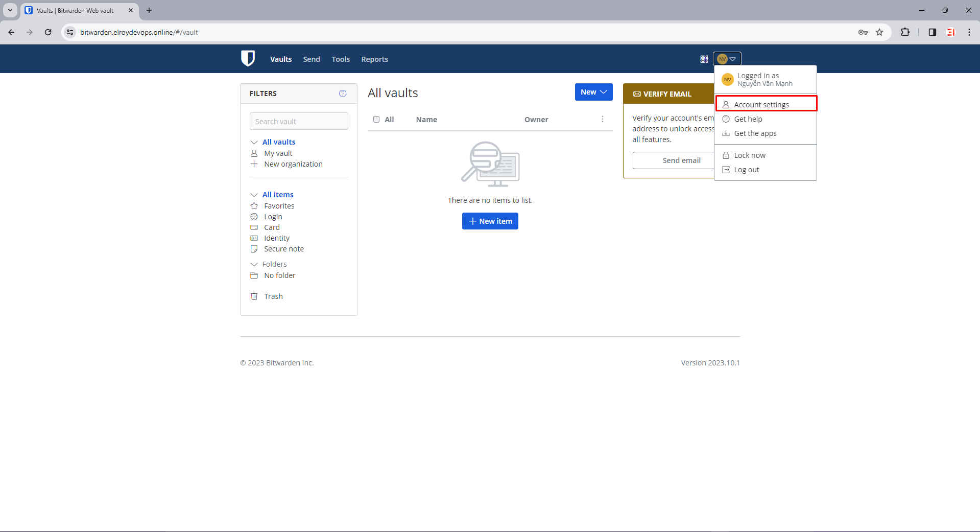Open the Tools tab
The height and width of the screenshot is (532, 980).
341,59
